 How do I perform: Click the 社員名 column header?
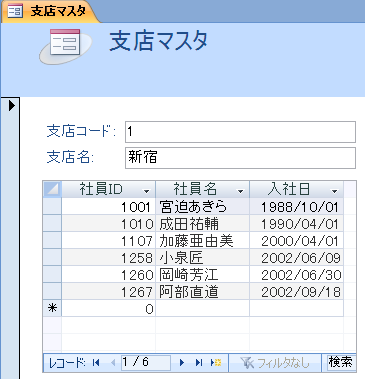coord(203,189)
